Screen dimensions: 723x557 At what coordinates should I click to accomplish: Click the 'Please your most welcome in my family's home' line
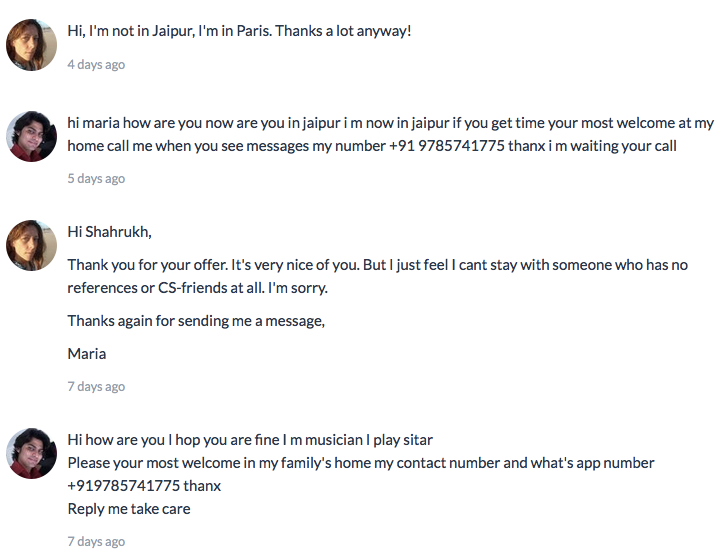point(361,462)
